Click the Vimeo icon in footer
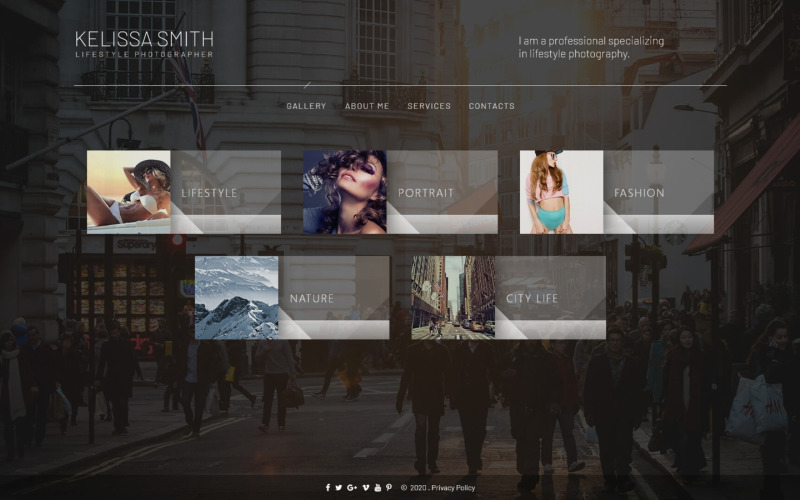This screenshot has width=800, height=500. coord(365,488)
